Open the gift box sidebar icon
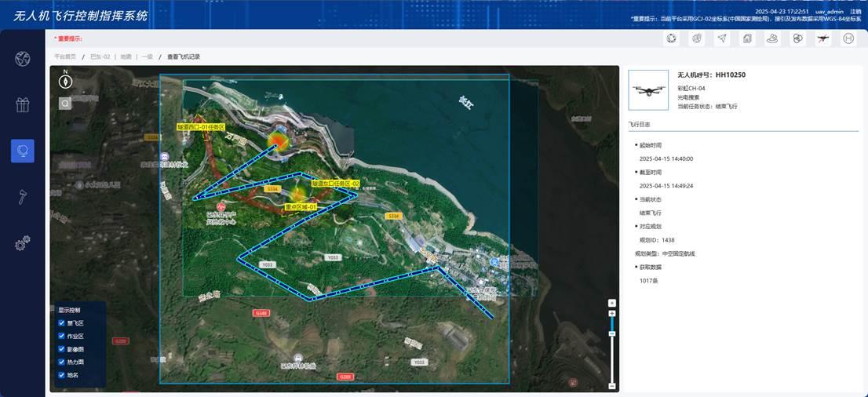Screen dimensions: 868x397 pyautogui.click(x=22, y=104)
